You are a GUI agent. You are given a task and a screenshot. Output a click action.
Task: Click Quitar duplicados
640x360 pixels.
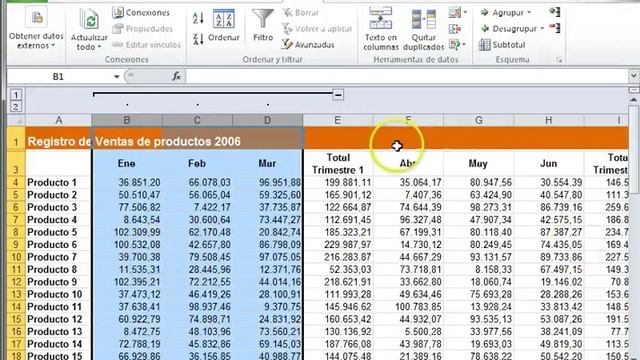pos(423,29)
